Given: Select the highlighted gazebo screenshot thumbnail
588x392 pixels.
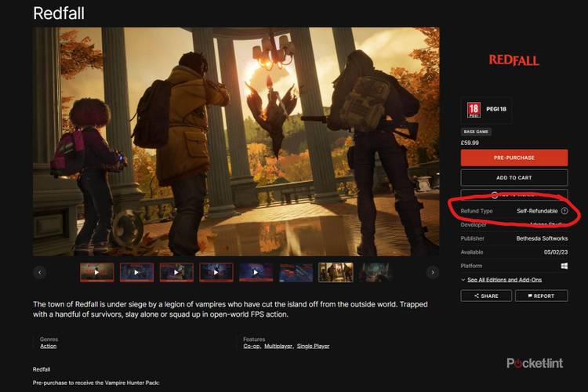Looking at the screenshot, I should tap(336, 273).
